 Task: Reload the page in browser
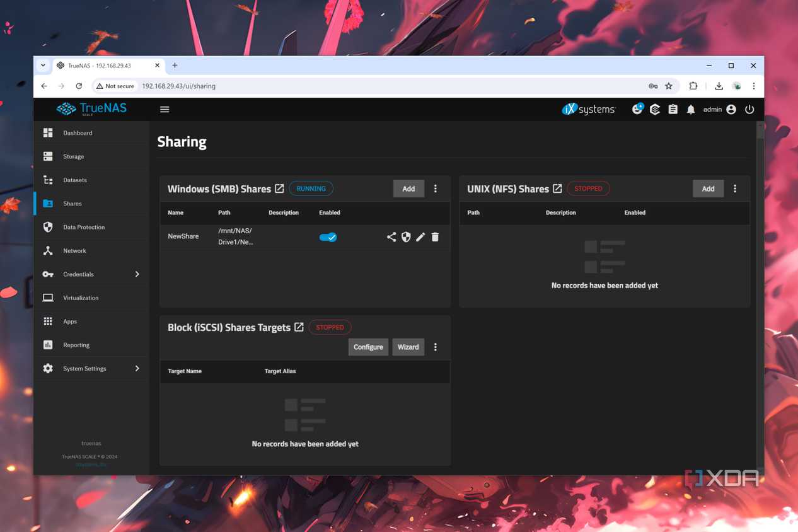[x=79, y=86]
